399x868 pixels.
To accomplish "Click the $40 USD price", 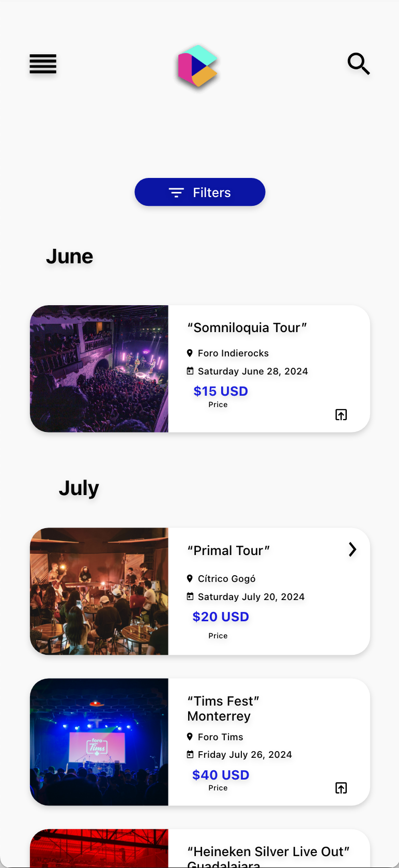I will click(x=221, y=775).
